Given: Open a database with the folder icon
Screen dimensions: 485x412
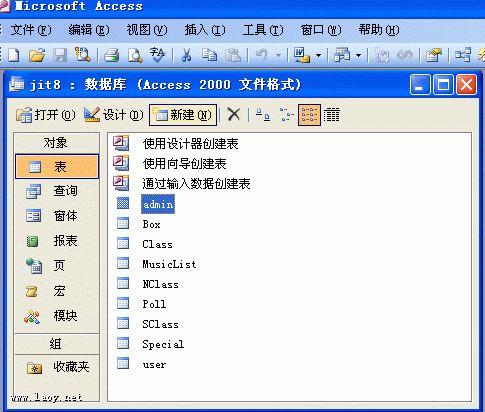Looking at the screenshot, I should click(37, 55).
